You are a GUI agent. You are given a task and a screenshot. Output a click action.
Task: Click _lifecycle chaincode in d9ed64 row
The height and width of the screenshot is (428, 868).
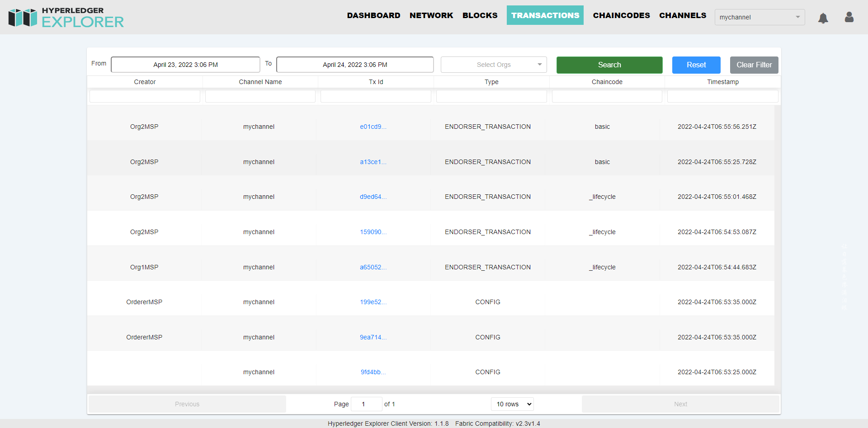tap(602, 197)
